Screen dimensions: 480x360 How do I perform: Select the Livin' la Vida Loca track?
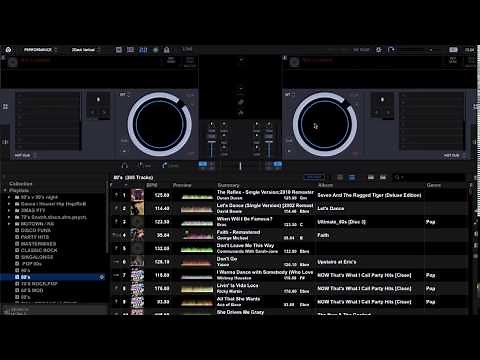pos(237,285)
